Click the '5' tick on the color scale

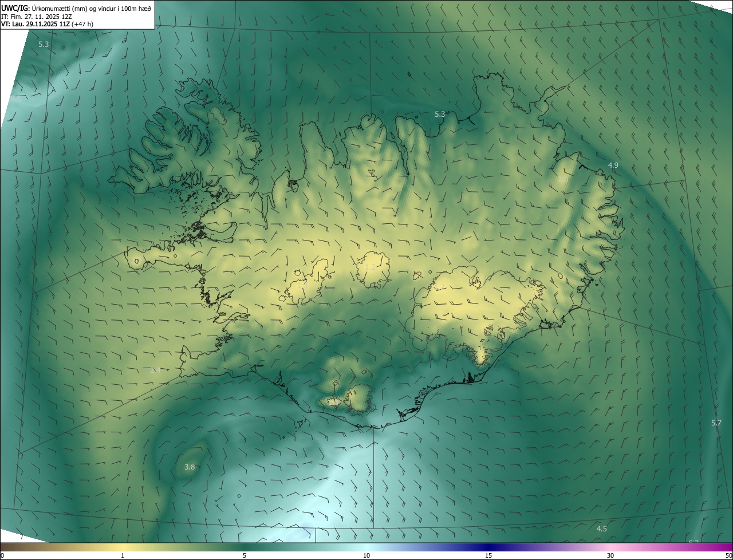click(245, 555)
